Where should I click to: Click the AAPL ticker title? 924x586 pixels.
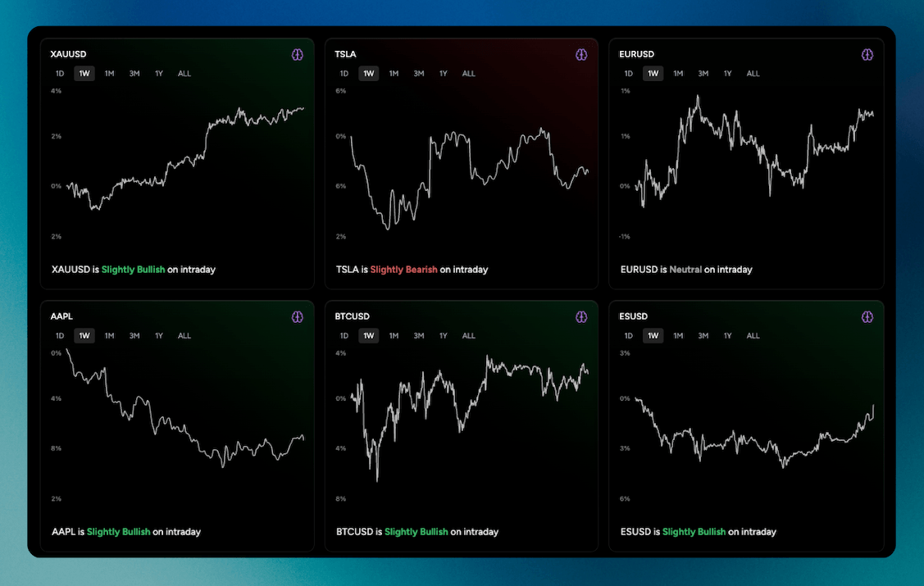click(61, 316)
